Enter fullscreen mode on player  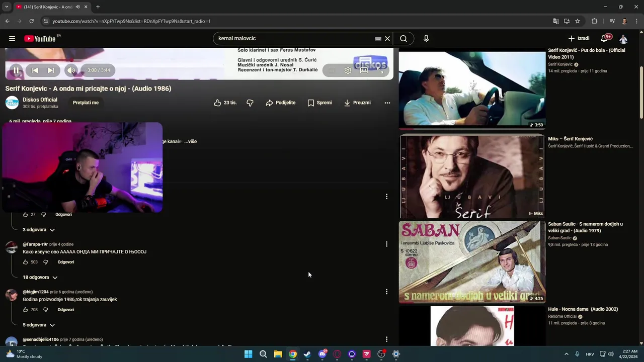click(380, 70)
